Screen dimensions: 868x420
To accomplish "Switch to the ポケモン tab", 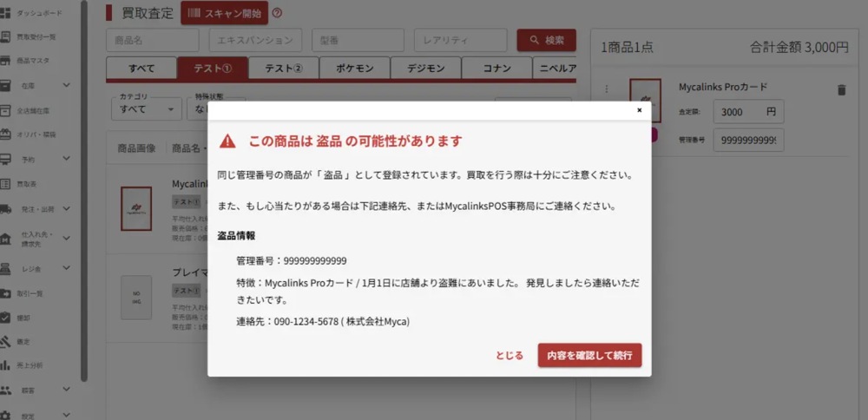I will click(354, 69).
